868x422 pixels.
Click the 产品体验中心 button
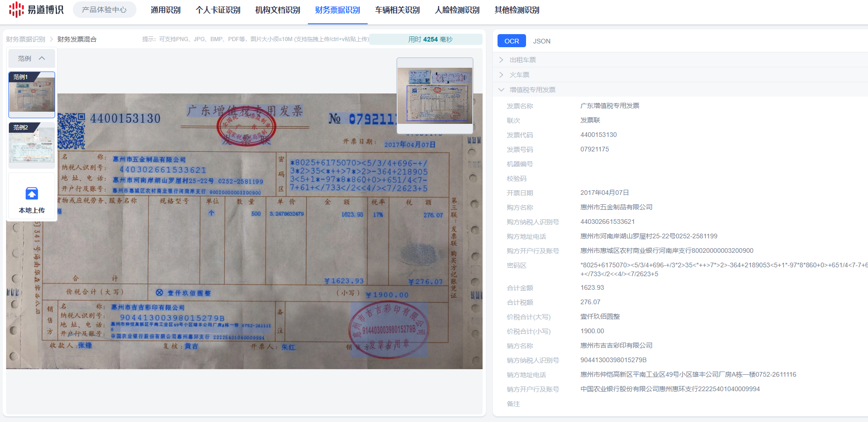tap(104, 10)
